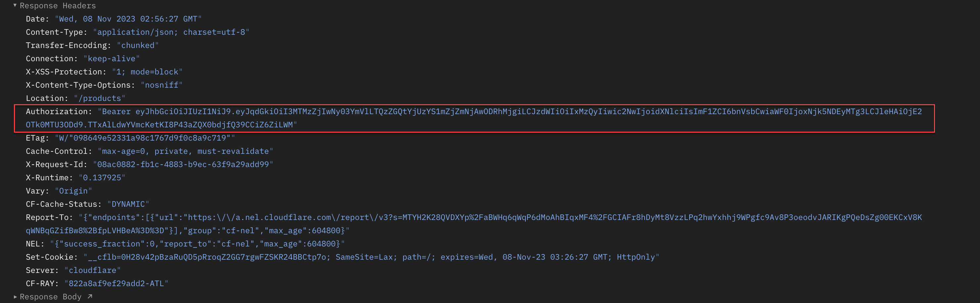Expand the Response Body section
The height and width of the screenshot is (303, 980).
[15, 296]
